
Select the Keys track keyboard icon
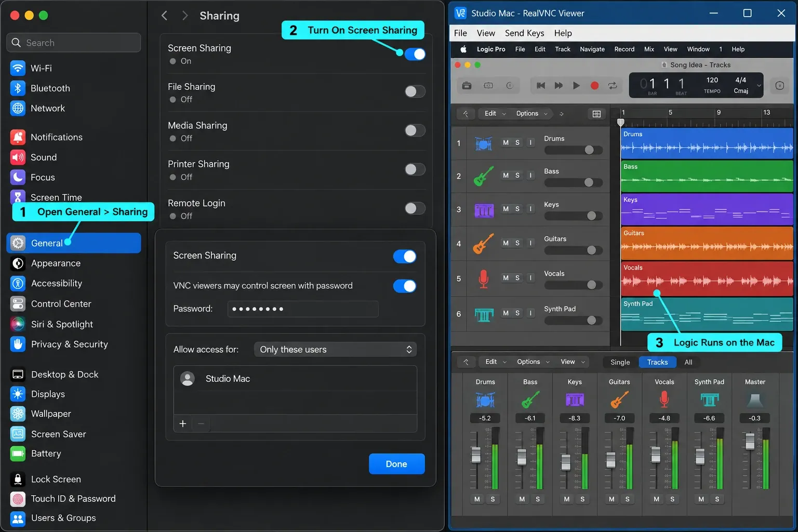tap(484, 210)
